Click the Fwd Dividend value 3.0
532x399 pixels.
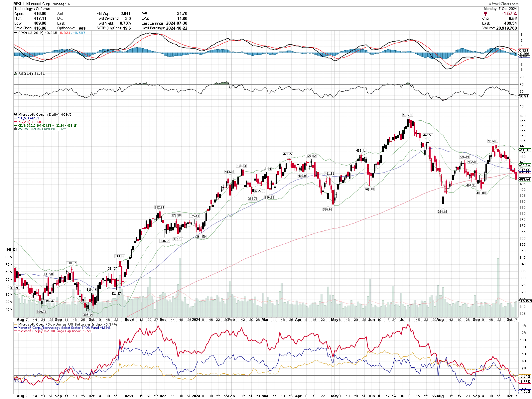[x=128, y=19]
